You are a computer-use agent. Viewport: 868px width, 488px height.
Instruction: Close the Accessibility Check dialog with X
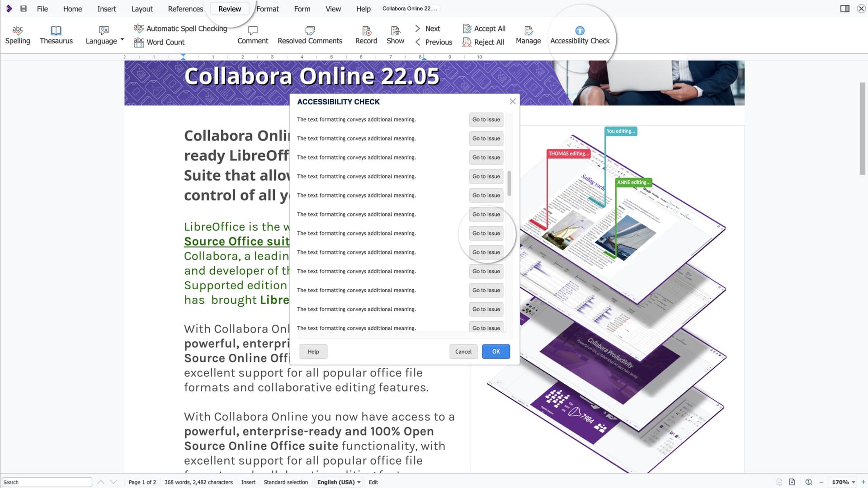pyautogui.click(x=513, y=102)
